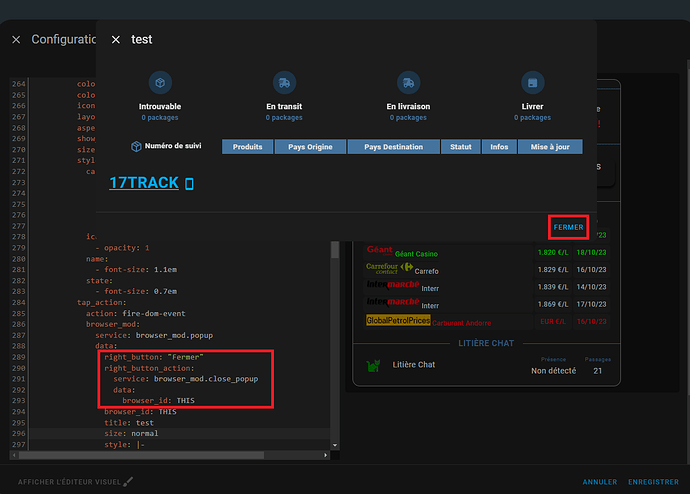
Task: Click code line 'service: browser_mod.popup'
Action: tap(154, 335)
